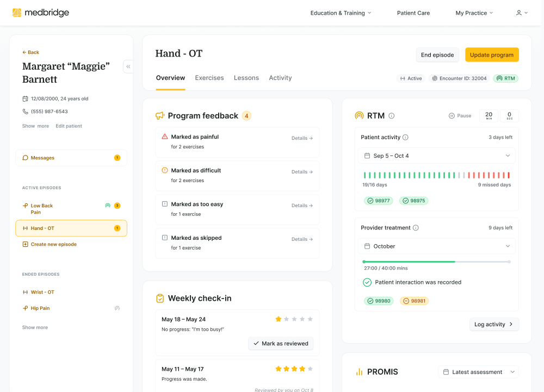Click the Update program button
This screenshot has width=544, height=392.
491,55
